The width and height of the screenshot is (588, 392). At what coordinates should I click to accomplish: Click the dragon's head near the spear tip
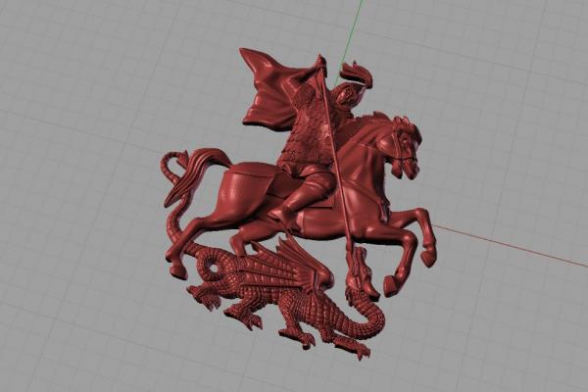360,271
